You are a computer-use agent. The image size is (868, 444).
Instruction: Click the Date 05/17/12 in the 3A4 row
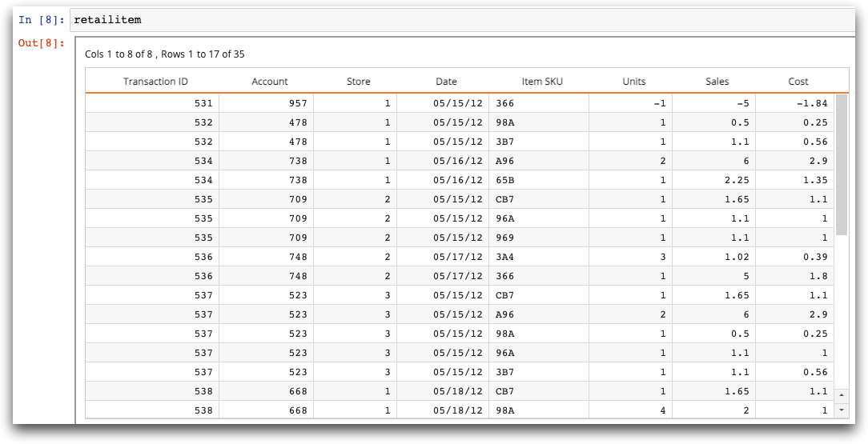point(443,257)
